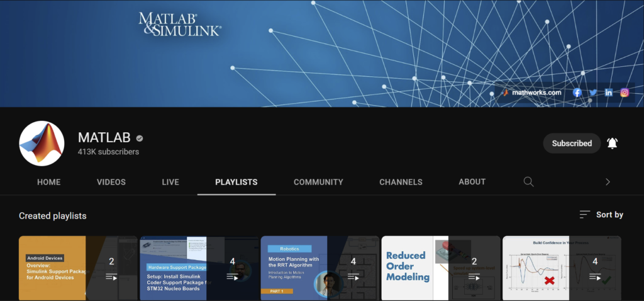Select the PLAYLISTS tab
This screenshot has height=301, width=644.
coord(236,182)
